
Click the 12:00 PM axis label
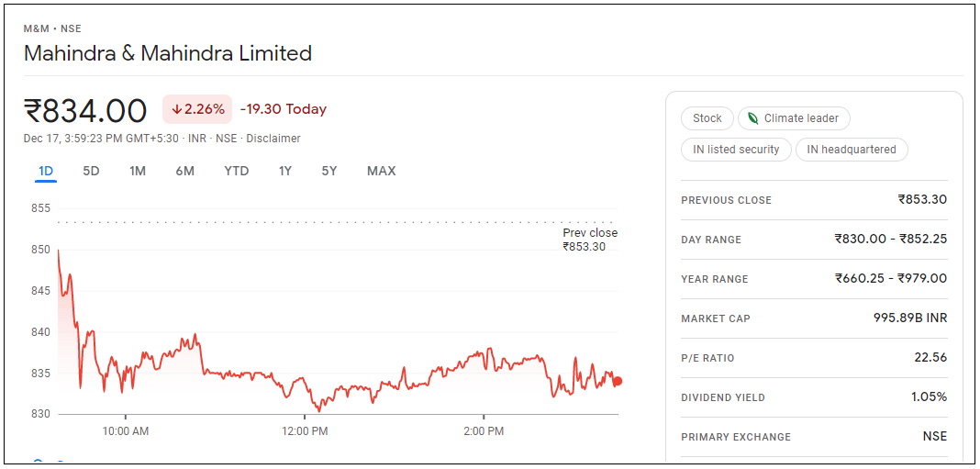(305, 430)
